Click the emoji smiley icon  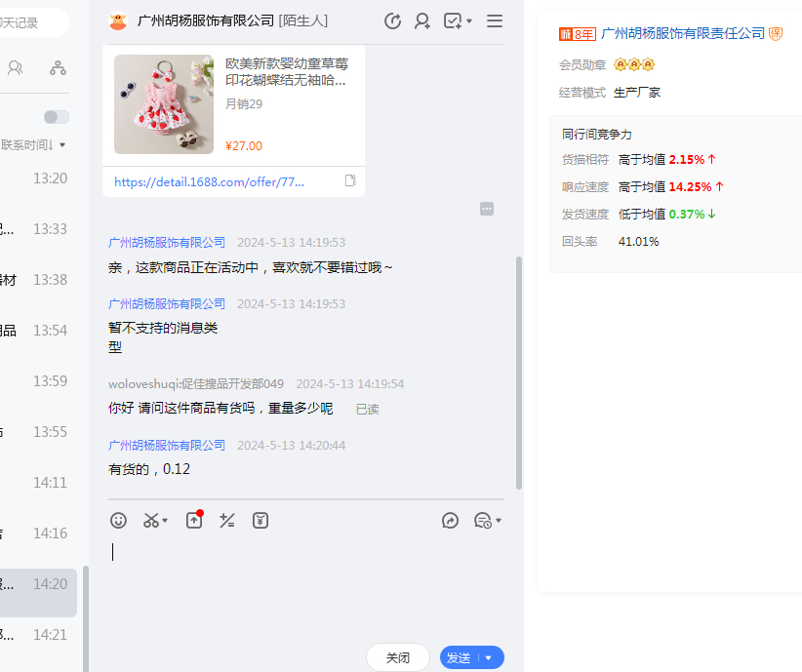pyautogui.click(x=119, y=521)
